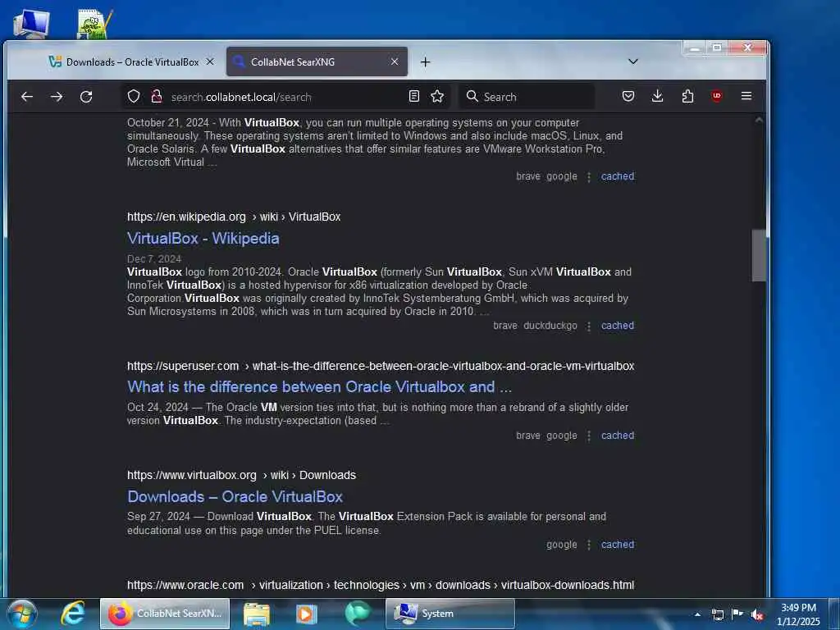Close the Downloads – Oracle VirtualBox tab
The image size is (840, 630).
tap(210, 62)
